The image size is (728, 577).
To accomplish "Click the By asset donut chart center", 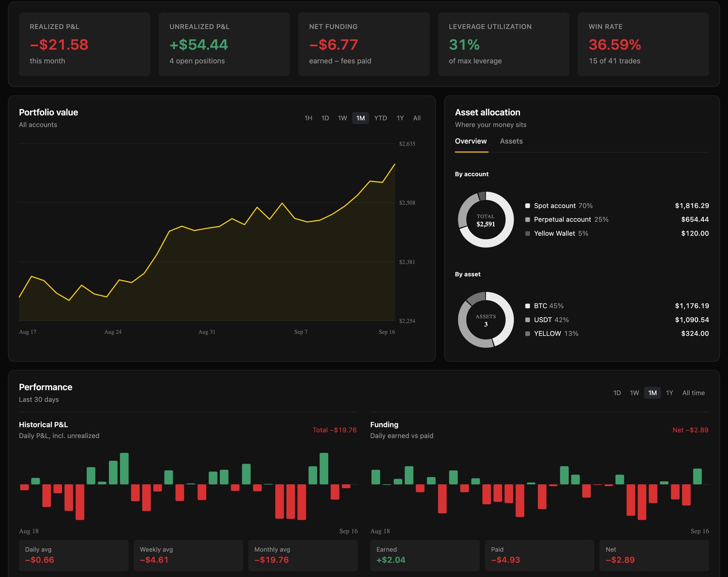I will click(486, 320).
